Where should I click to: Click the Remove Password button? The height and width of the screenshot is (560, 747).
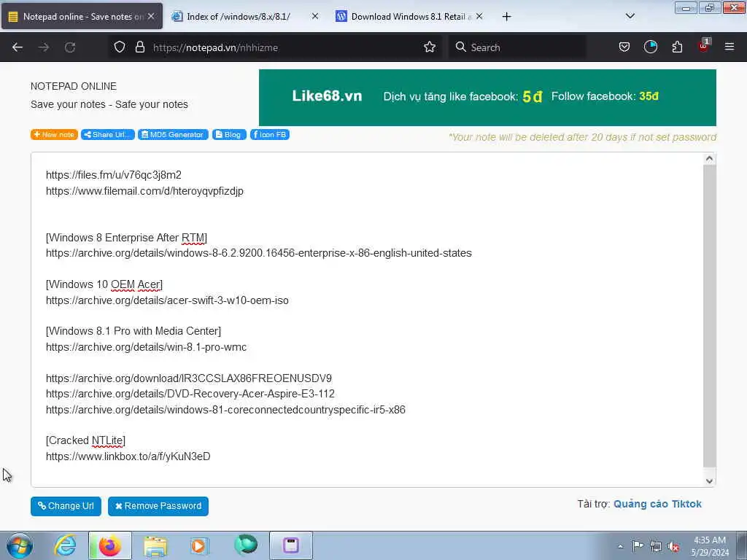[158, 506]
